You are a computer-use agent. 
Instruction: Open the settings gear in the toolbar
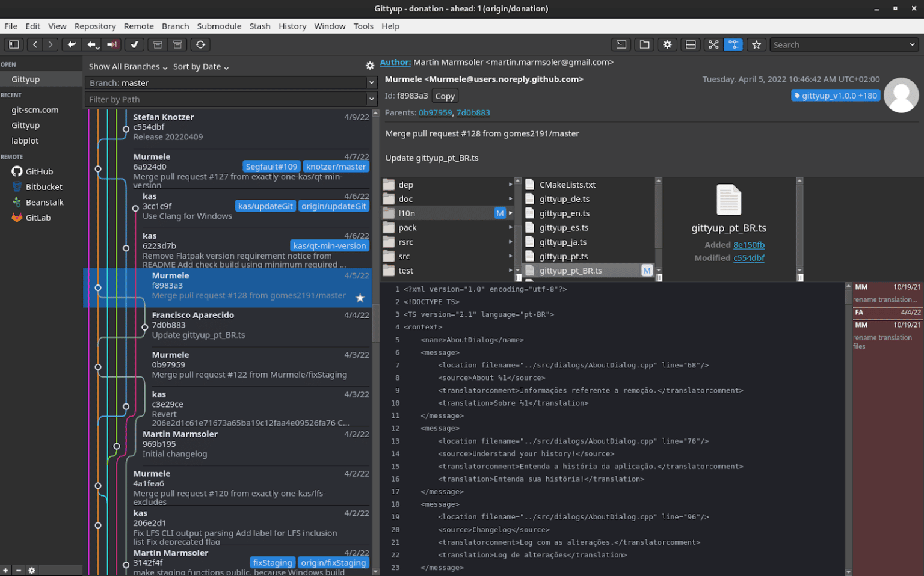pyautogui.click(x=667, y=44)
